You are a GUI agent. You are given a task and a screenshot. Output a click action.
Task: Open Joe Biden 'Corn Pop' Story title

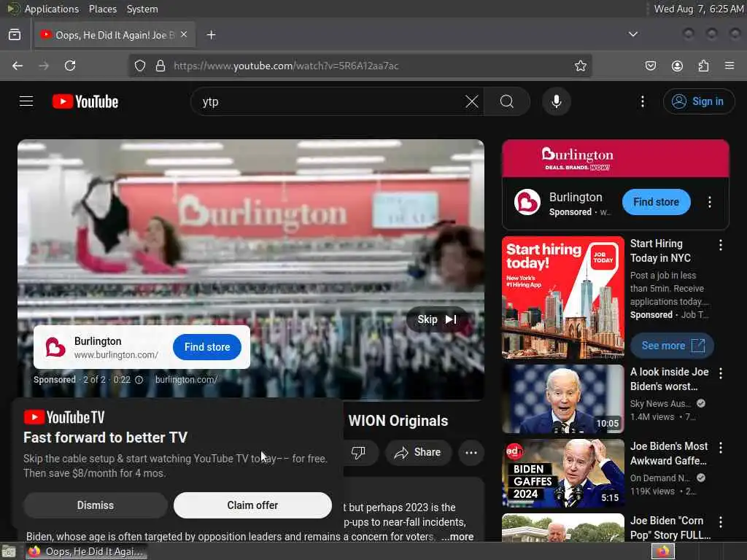click(670, 528)
